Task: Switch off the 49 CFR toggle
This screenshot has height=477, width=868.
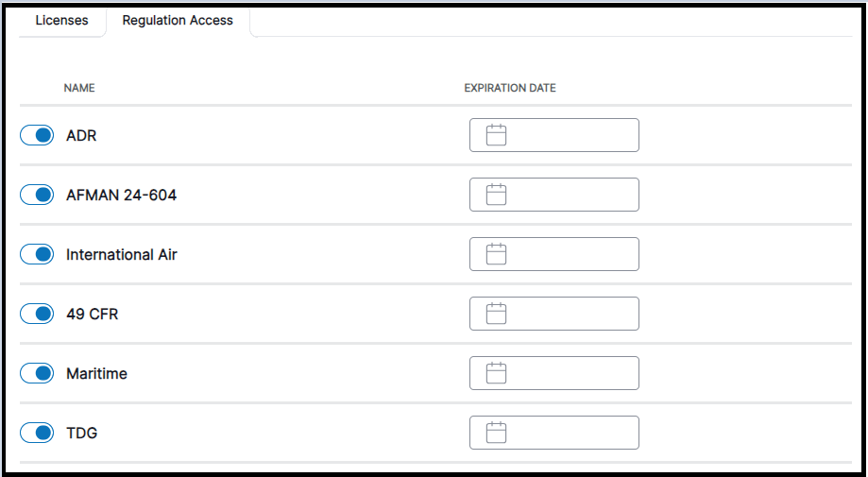Action: click(37, 315)
